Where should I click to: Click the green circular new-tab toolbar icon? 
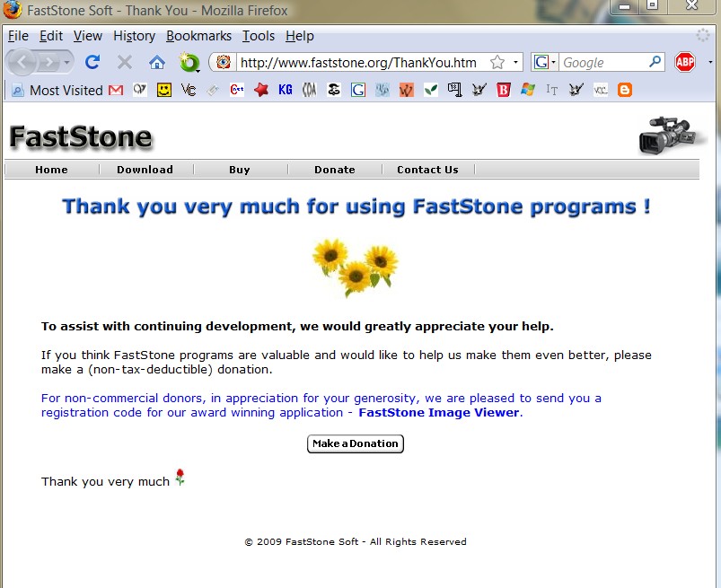189,62
